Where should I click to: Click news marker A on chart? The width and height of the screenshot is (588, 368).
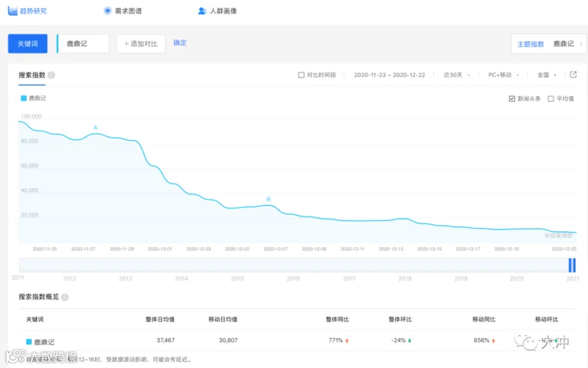[x=95, y=127]
